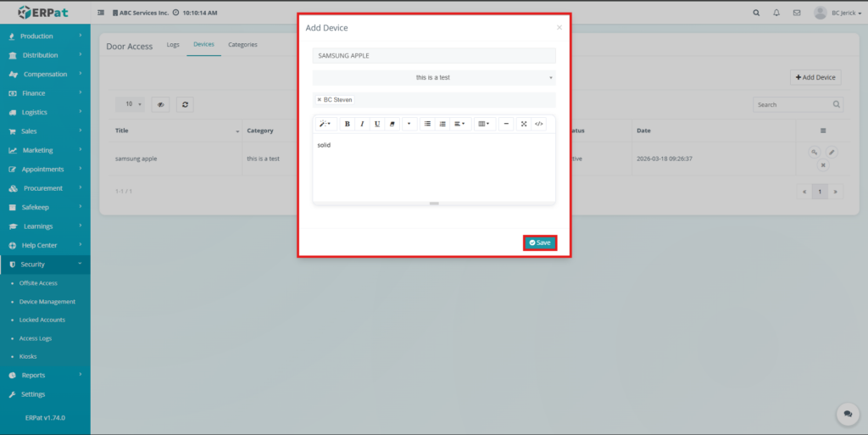
Task: Open the category dropdown showing 'this is a test'
Action: click(x=434, y=77)
